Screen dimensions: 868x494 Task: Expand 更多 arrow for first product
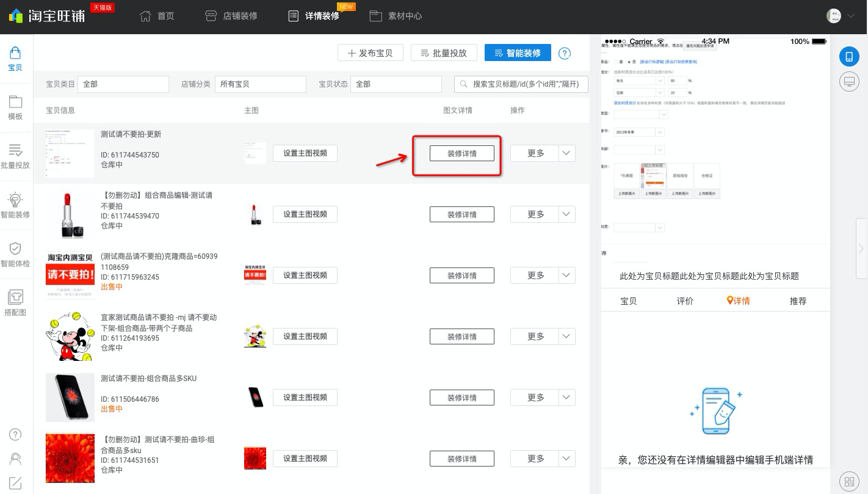[x=566, y=153]
